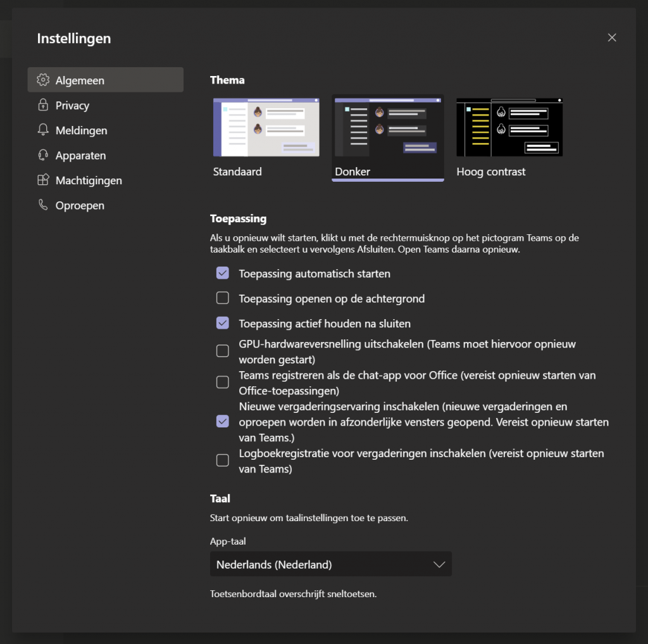Close the Instellingen dialog
The width and height of the screenshot is (648, 644).
612,37
